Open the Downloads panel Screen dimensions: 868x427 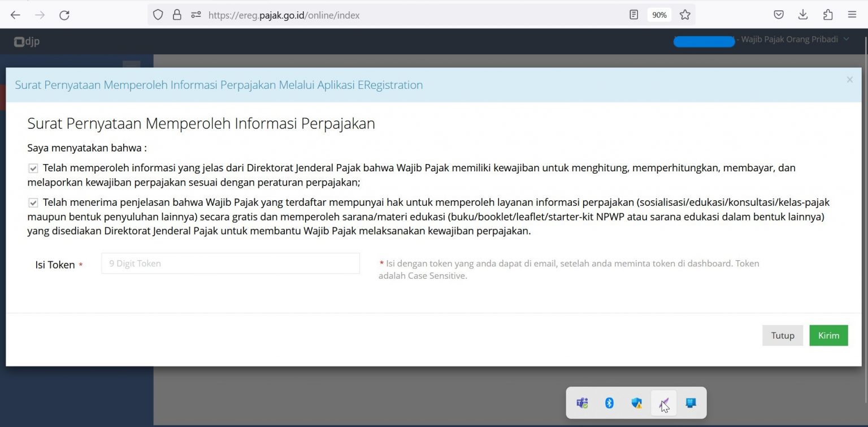click(803, 15)
